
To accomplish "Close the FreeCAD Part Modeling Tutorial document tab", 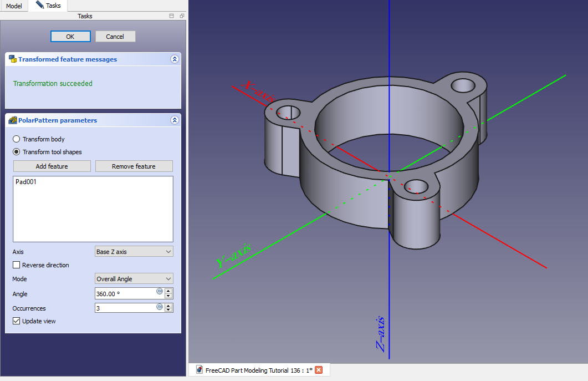I will 319,370.
